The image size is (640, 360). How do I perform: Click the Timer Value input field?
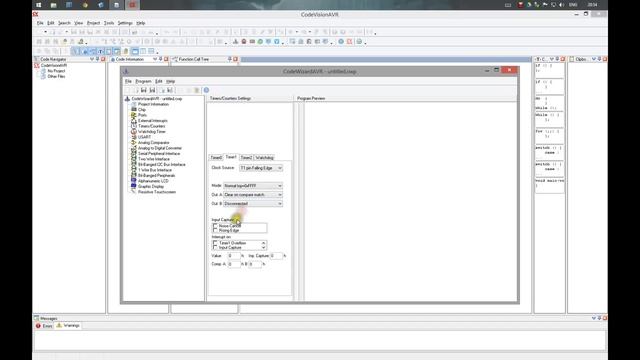click(x=234, y=256)
